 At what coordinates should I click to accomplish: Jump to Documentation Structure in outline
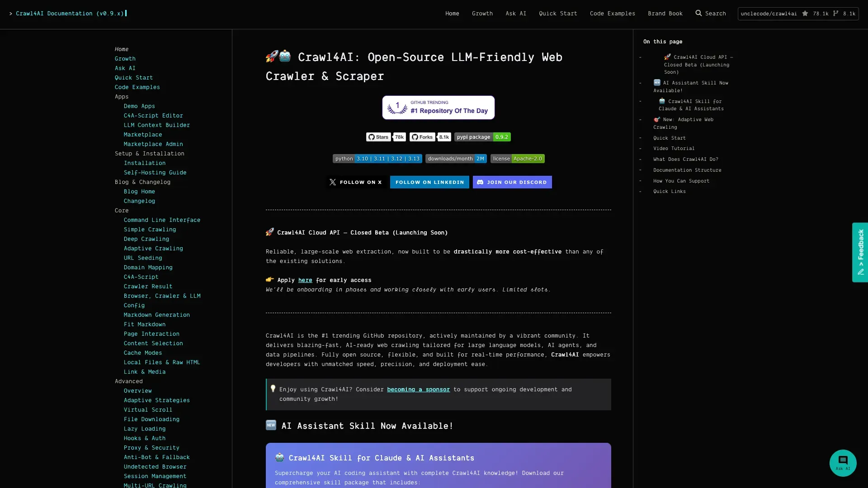pos(687,170)
